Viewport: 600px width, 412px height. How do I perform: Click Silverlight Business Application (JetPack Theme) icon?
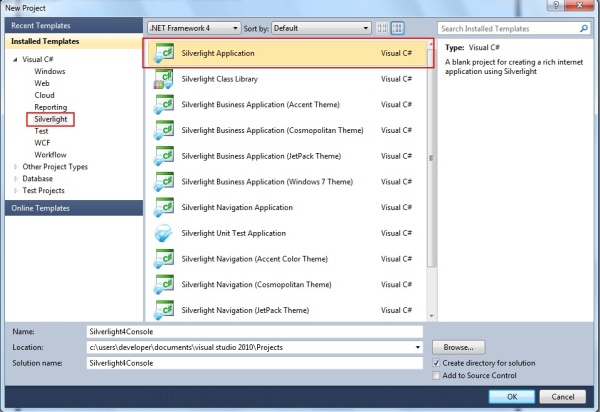(164, 156)
